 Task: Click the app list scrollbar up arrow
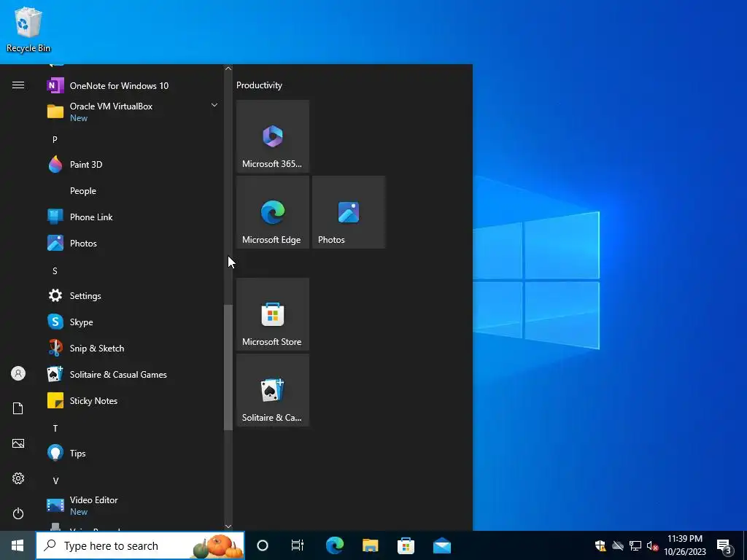point(228,69)
